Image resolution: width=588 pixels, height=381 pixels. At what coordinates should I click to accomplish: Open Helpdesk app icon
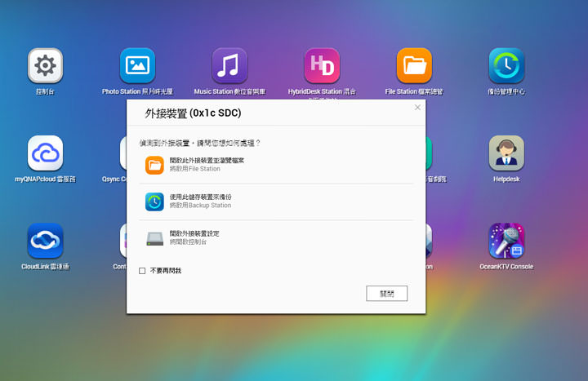coord(506,153)
